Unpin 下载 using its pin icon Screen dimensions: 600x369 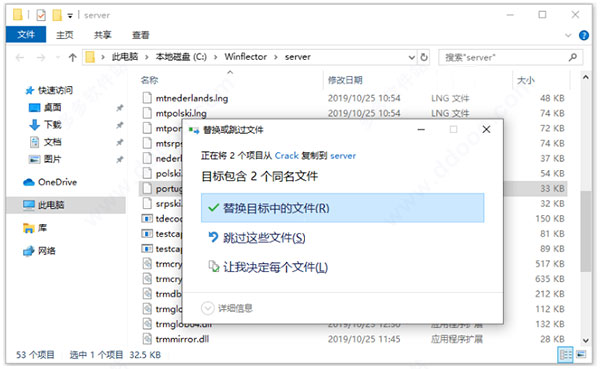click(x=120, y=125)
